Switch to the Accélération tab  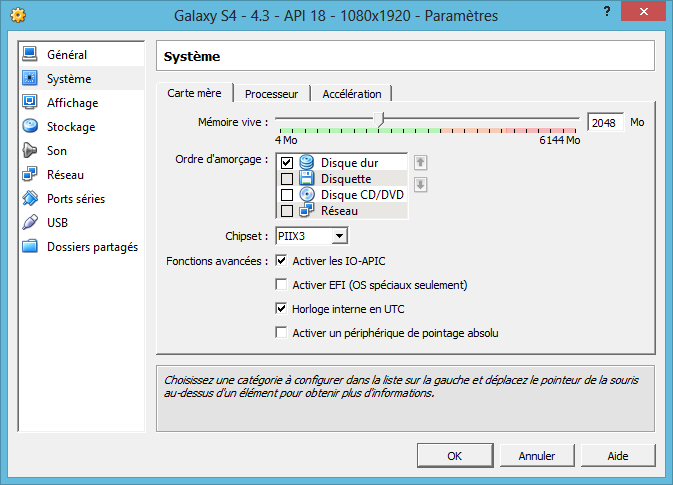(x=352, y=94)
